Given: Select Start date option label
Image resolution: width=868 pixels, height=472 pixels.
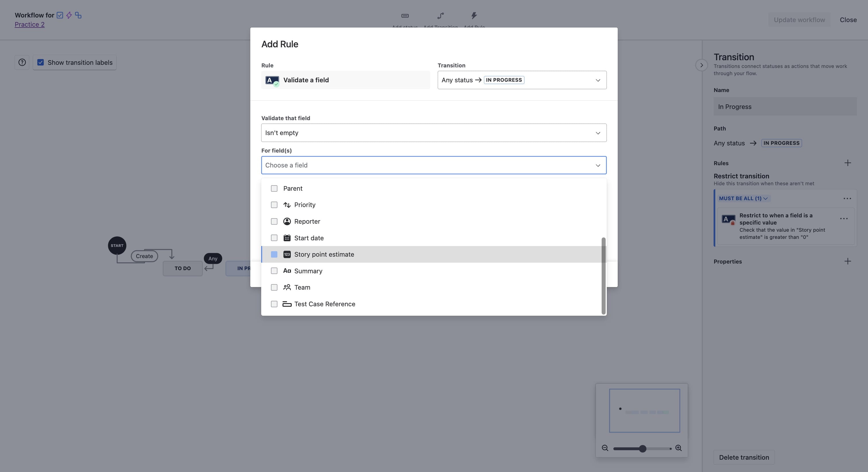Looking at the screenshot, I should click(x=309, y=238).
